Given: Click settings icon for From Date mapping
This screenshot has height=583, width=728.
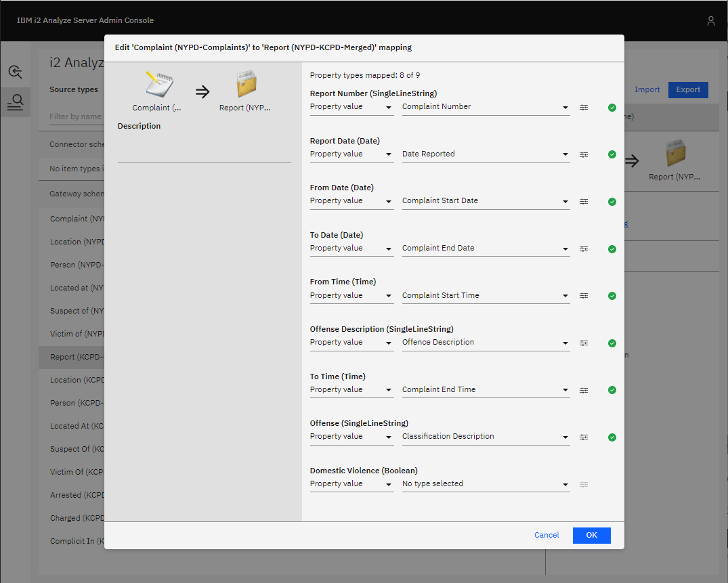Looking at the screenshot, I should 584,201.
